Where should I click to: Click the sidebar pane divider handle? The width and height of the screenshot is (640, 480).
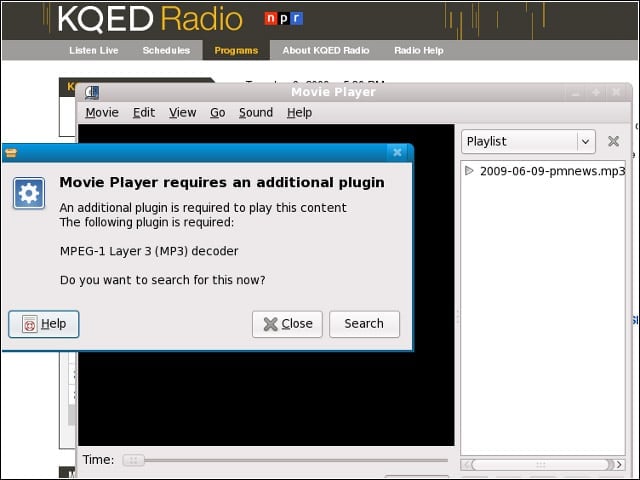(458, 318)
